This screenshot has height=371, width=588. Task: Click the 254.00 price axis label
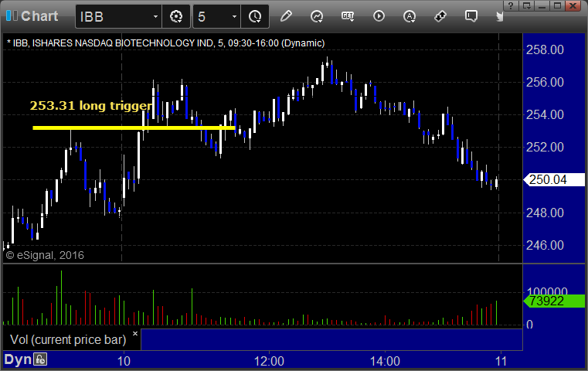coord(545,114)
